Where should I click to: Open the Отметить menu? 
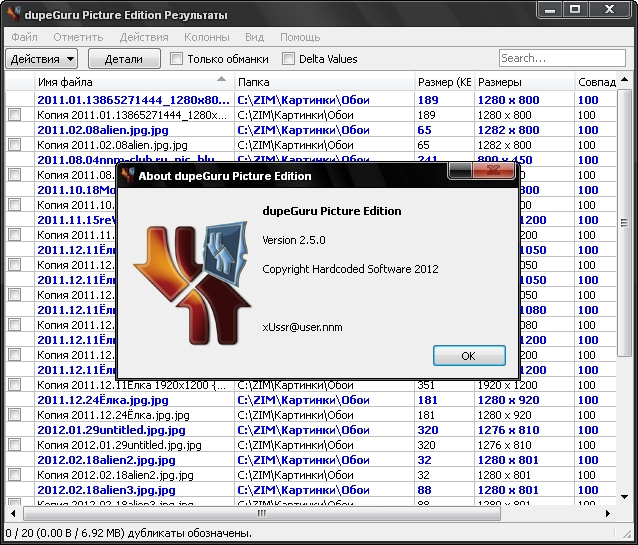point(78,37)
